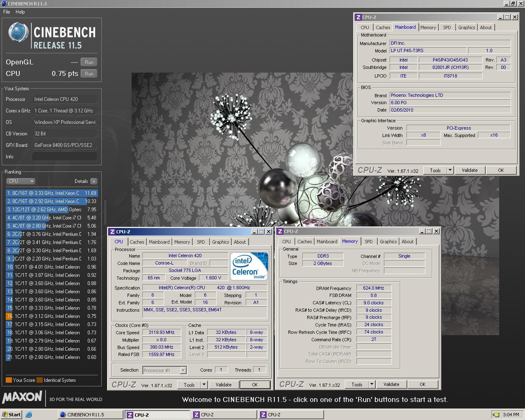
Task: Click Validate in CPU-Z Memory window
Action: pyautogui.click(x=391, y=384)
